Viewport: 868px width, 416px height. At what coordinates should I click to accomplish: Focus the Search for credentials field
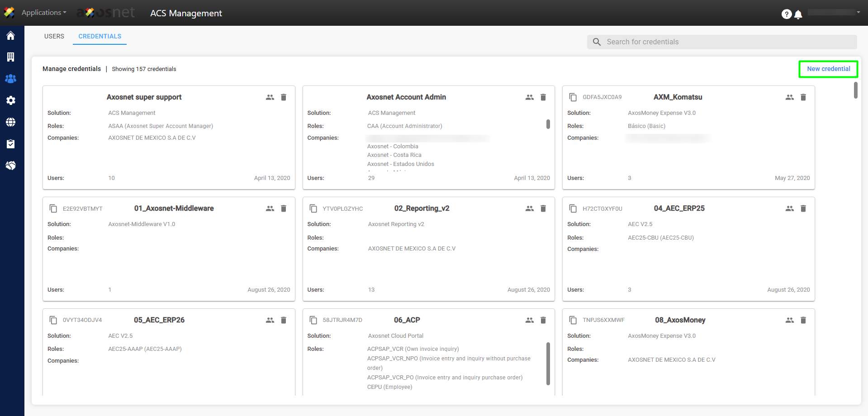click(728, 42)
